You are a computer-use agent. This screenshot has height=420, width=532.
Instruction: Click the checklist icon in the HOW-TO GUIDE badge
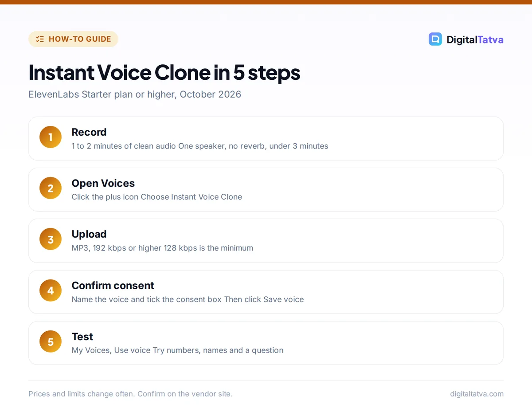(40, 39)
